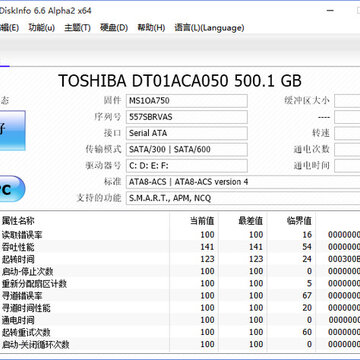The width and height of the screenshot is (360, 360).
Task: Click the 临界值 column header
Action: (299, 221)
